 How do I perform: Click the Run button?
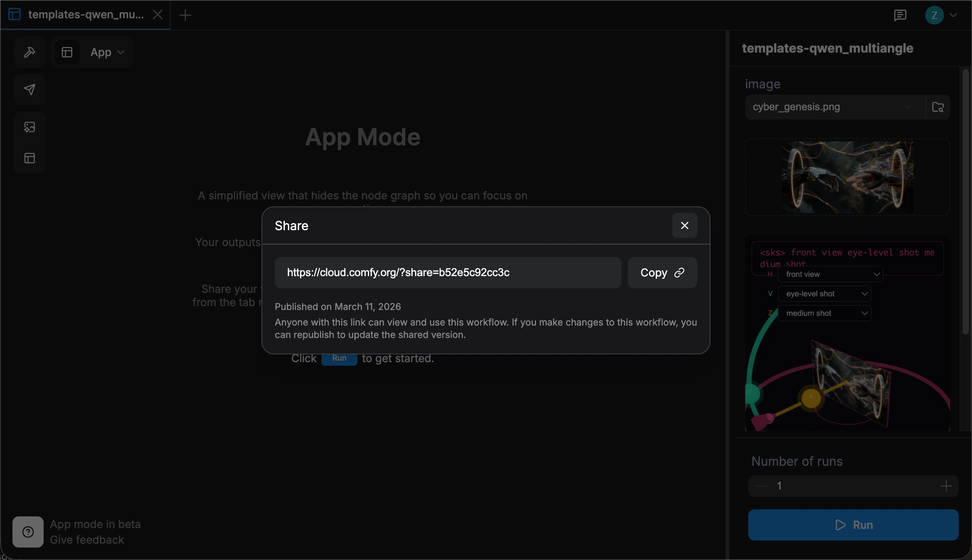click(x=853, y=525)
